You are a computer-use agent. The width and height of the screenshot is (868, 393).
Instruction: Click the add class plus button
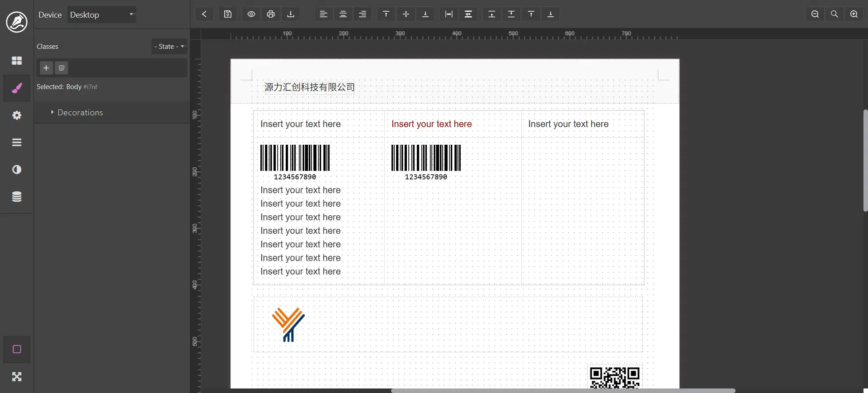tap(46, 68)
